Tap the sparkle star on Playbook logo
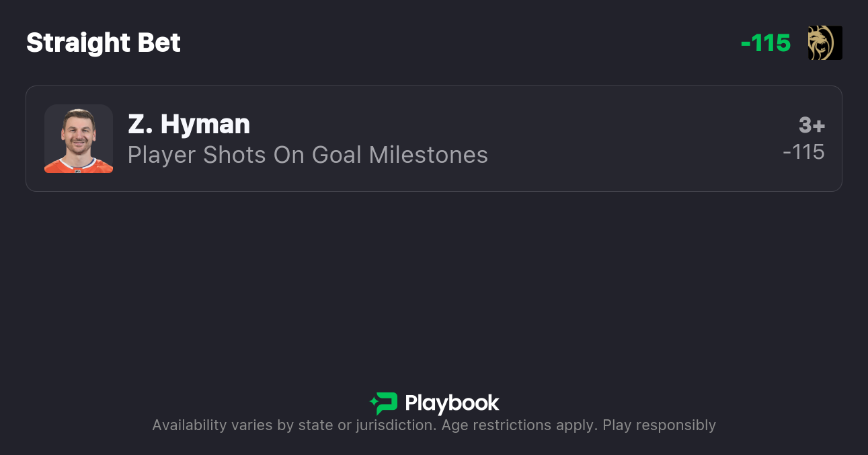The height and width of the screenshot is (455, 868). pos(373,403)
